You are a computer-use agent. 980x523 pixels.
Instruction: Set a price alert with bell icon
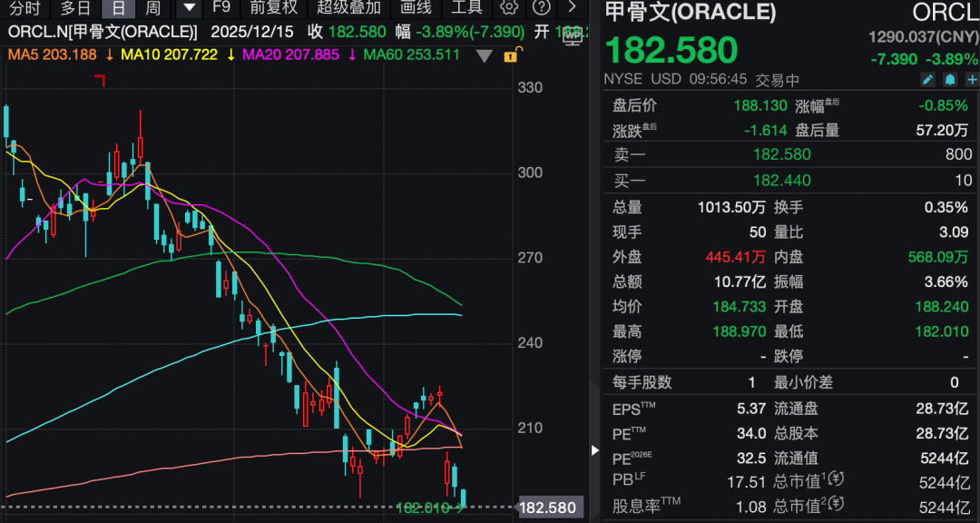950,80
